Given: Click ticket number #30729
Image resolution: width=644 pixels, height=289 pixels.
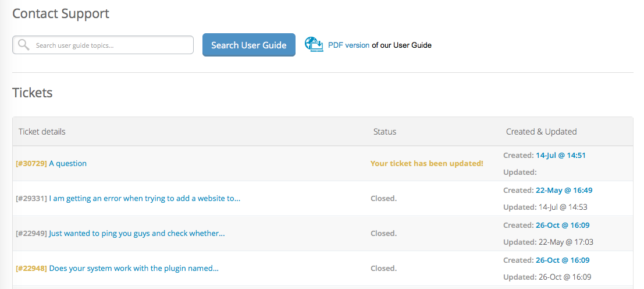Looking at the screenshot, I should [31, 164].
